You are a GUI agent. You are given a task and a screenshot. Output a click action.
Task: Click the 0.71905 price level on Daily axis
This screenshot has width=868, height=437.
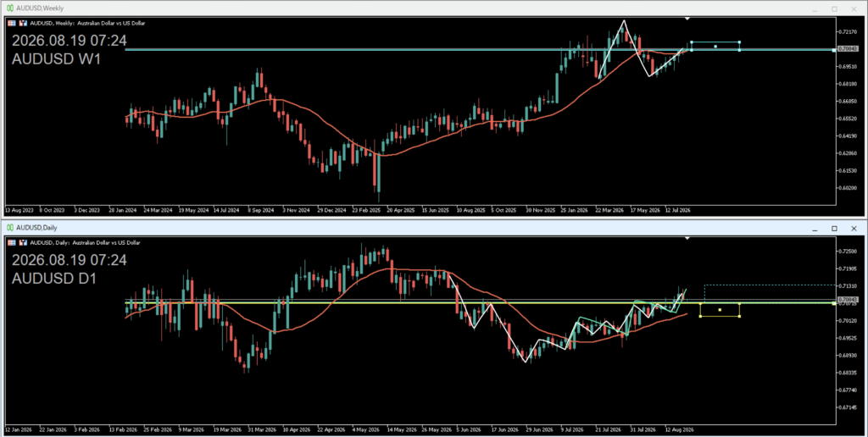coord(848,268)
